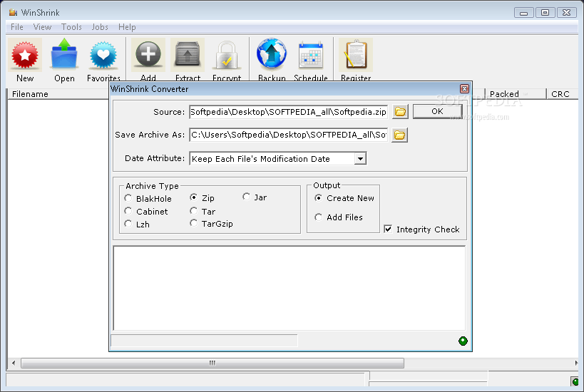
Task: Toggle the Integrity Check checkbox
Action: (x=388, y=229)
